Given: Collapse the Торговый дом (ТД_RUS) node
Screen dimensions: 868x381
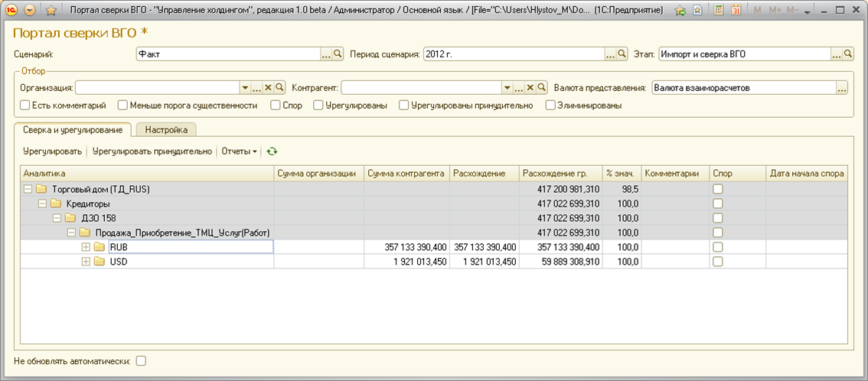Looking at the screenshot, I should pyautogui.click(x=28, y=189).
